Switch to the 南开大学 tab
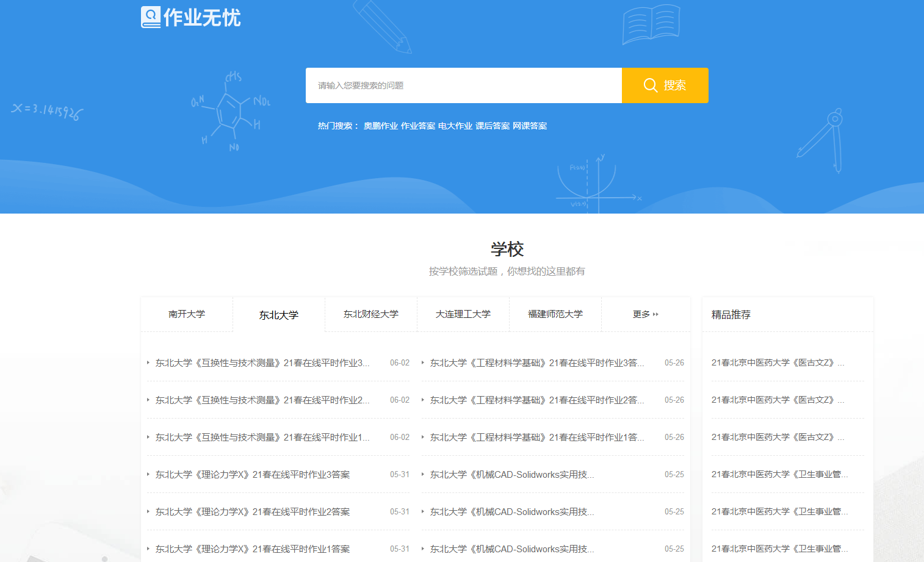This screenshot has height=562, width=924. coord(187,314)
